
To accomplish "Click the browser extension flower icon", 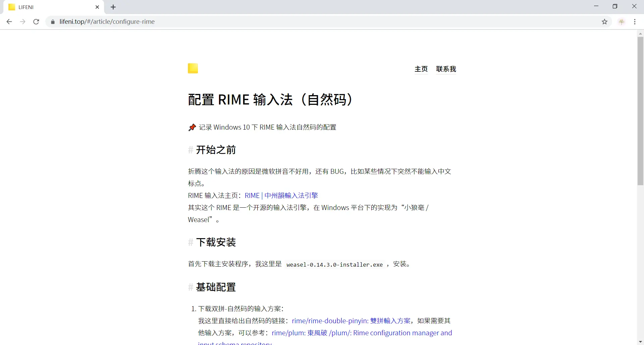I will click(x=622, y=21).
